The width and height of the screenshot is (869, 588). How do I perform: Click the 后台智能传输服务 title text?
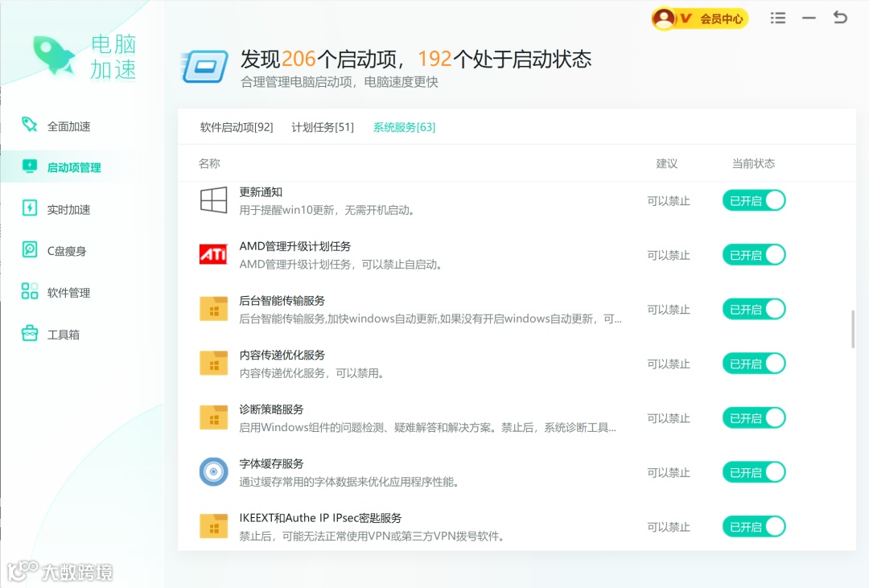[282, 300]
